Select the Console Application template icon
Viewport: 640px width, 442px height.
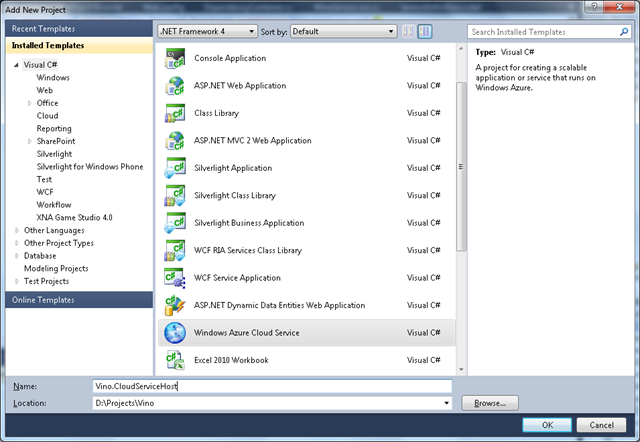[175, 58]
